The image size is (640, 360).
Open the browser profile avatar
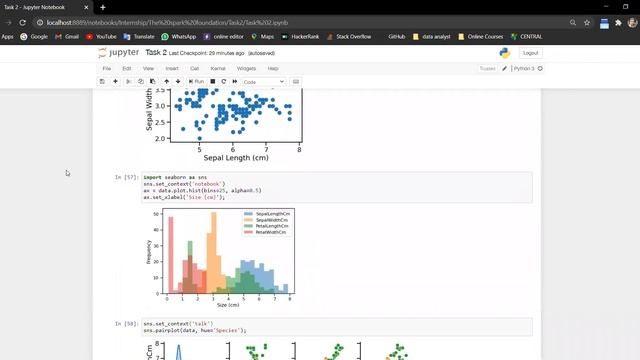click(x=632, y=23)
